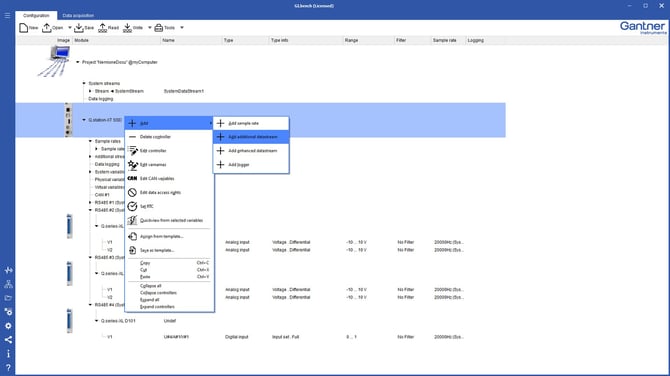The image size is (670, 376).
Task: Select Collapse all in the context menu
Action: pyautogui.click(x=169, y=286)
